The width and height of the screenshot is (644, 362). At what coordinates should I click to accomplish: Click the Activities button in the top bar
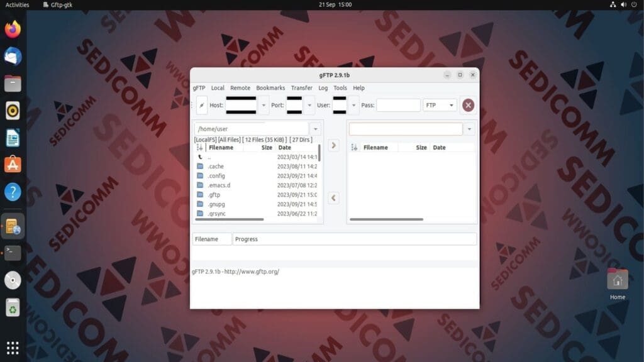tap(17, 4)
